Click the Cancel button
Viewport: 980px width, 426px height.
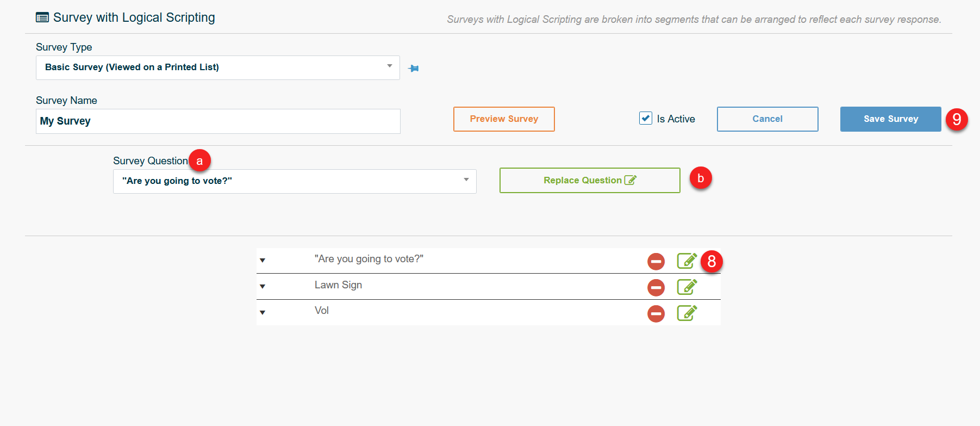(x=767, y=119)
